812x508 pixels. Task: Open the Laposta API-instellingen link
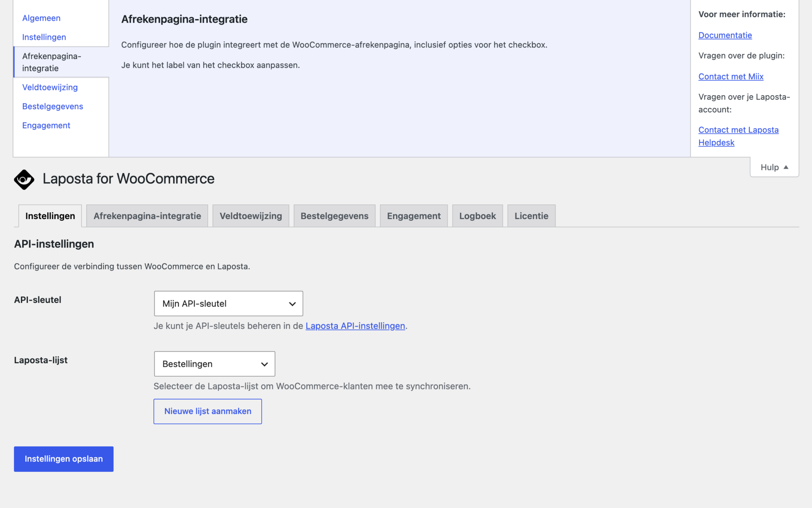coord(355,326)
